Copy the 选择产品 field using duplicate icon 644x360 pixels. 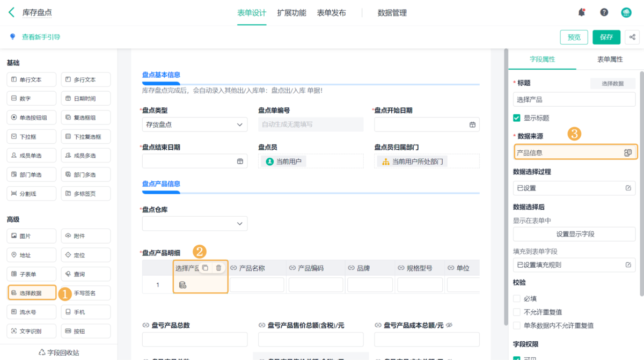[205, 268]
